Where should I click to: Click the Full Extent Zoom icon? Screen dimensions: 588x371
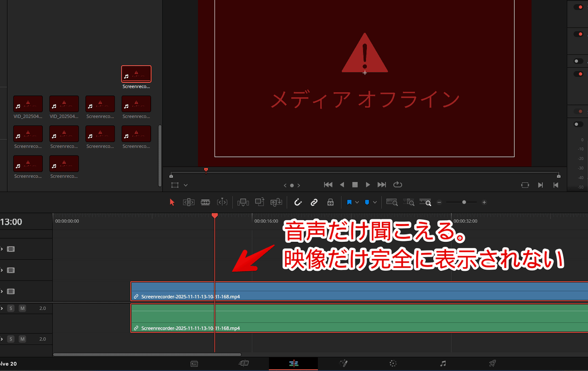click(x=391, y=202)
